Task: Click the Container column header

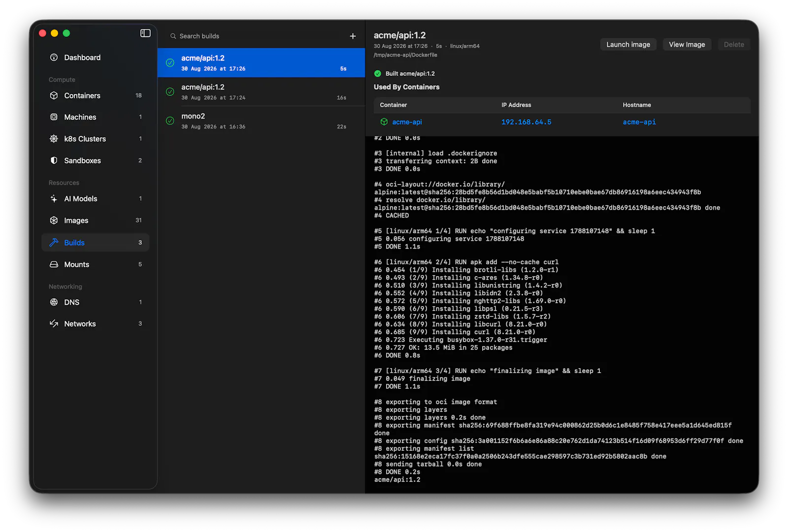Action: pos(394,105)
